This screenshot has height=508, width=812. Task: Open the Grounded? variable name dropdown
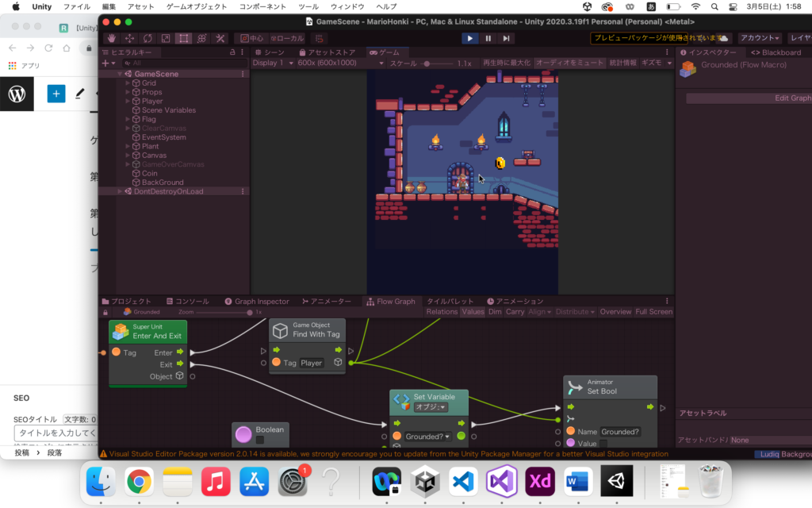[427, 437]
